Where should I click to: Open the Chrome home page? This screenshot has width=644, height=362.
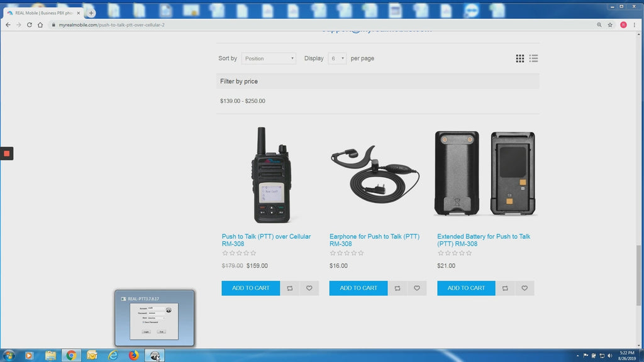[x=40, y=25]
